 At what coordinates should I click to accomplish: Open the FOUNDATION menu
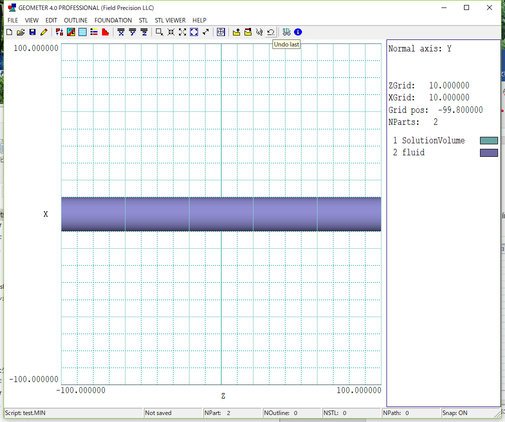pyautogui.click(x=113, y=20)
